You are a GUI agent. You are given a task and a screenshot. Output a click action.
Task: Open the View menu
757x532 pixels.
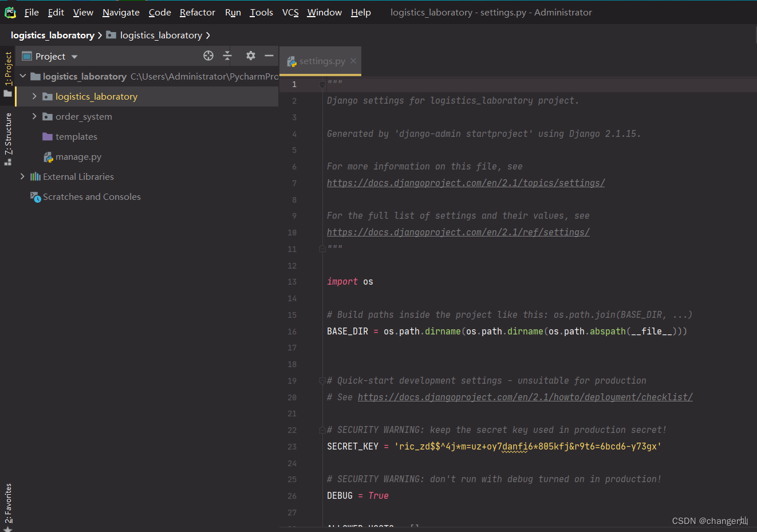tap(83, 13)
